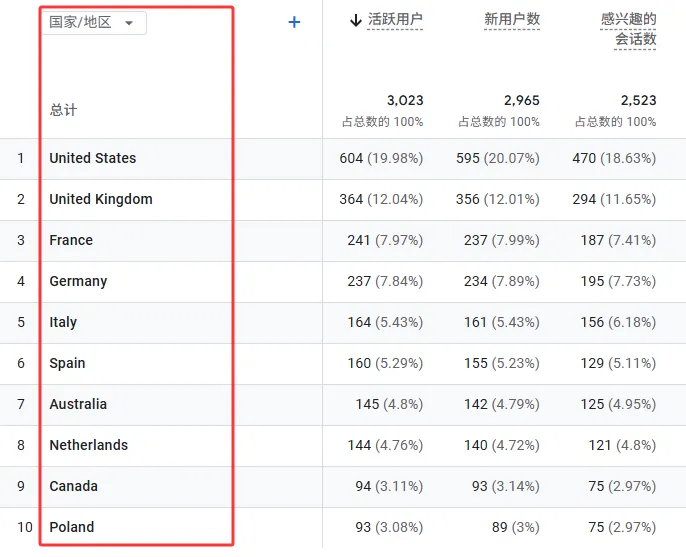Click Canada sessions 75 (2.97%)
Image resolution: width=686 pixels, height=557 pixels.
623,487
